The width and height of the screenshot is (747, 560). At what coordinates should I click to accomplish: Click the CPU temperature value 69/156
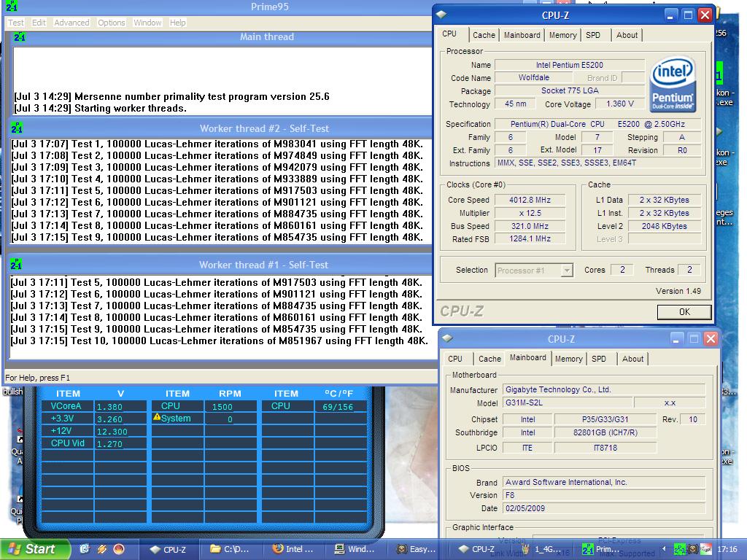pos(338,407)
